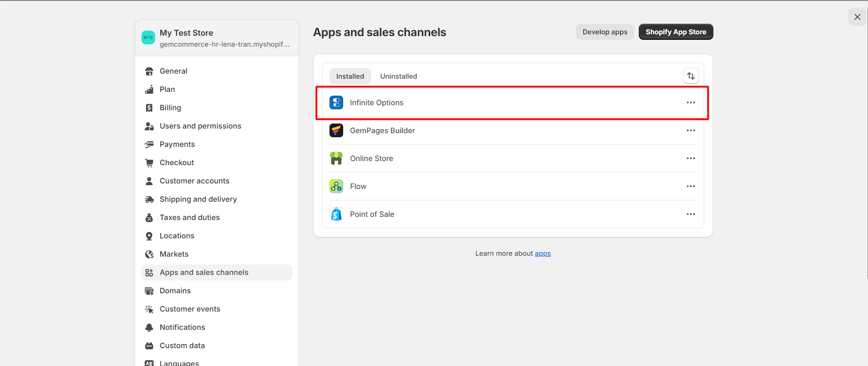This screenshot has height=366, width=868.
Task: Close the settings panel with X
Action: point(857,17)
